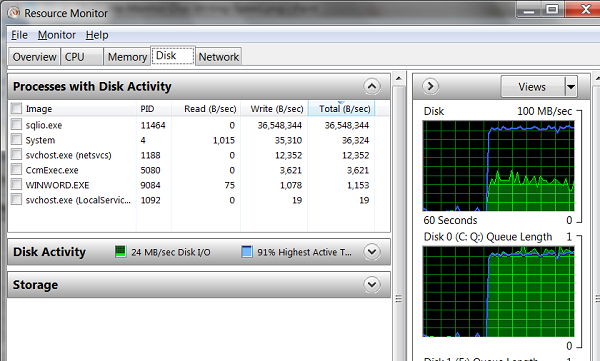The height and width of the screenshot is (361, 600).
Task: Check the WINWORD.EXE process checkbox
Action: coord(16,185)
